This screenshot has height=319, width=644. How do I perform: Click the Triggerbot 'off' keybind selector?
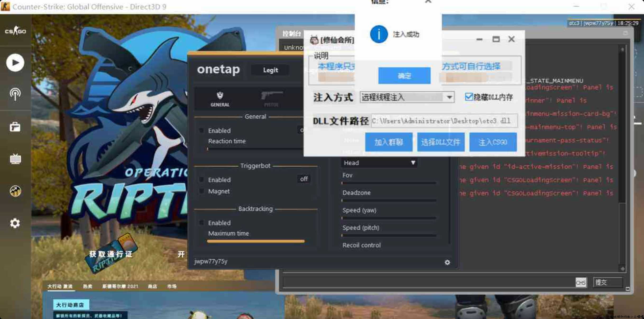click(x=304, y=179)
